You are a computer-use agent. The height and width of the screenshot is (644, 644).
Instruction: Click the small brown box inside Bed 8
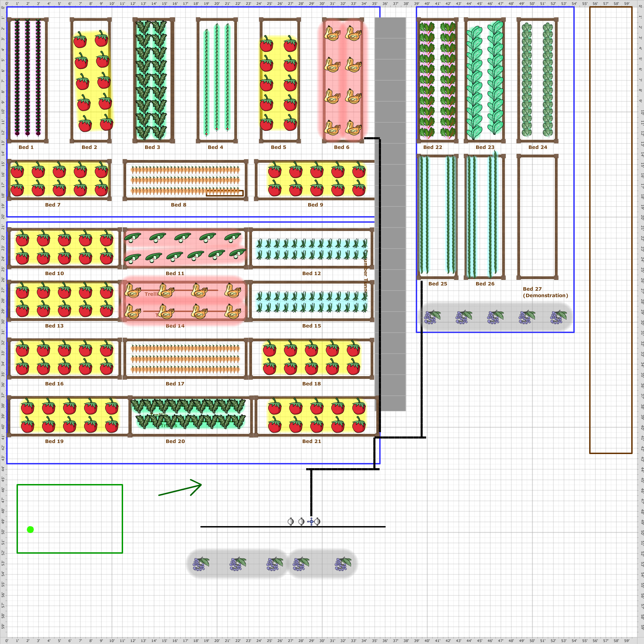point(225,193)
